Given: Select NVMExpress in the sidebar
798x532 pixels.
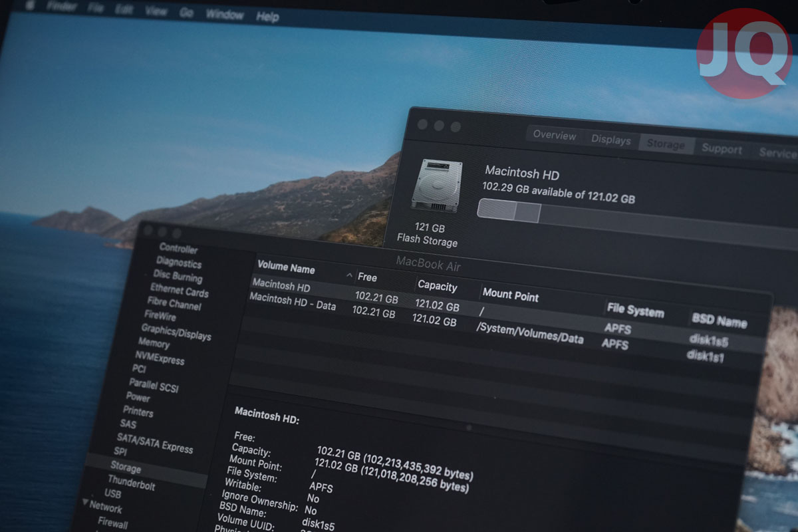Looking at the screenshot, I should pos(160,358).
